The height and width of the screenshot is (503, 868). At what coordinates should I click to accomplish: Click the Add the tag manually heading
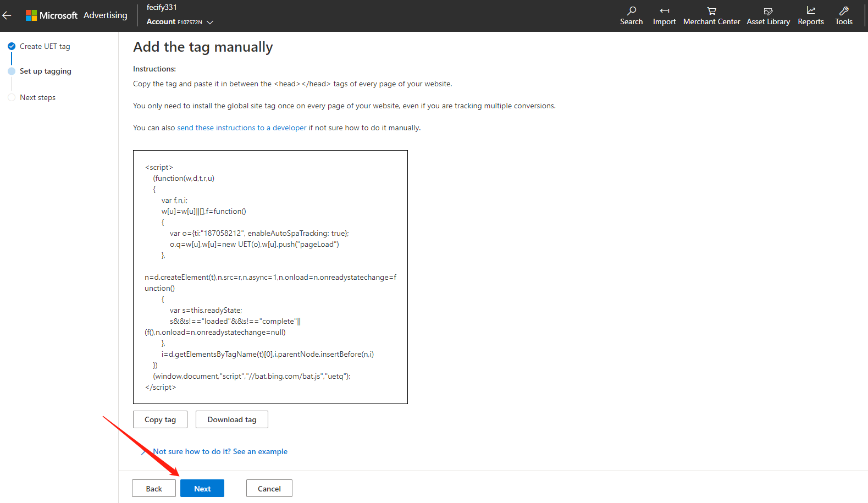click(x=203, y=47)
